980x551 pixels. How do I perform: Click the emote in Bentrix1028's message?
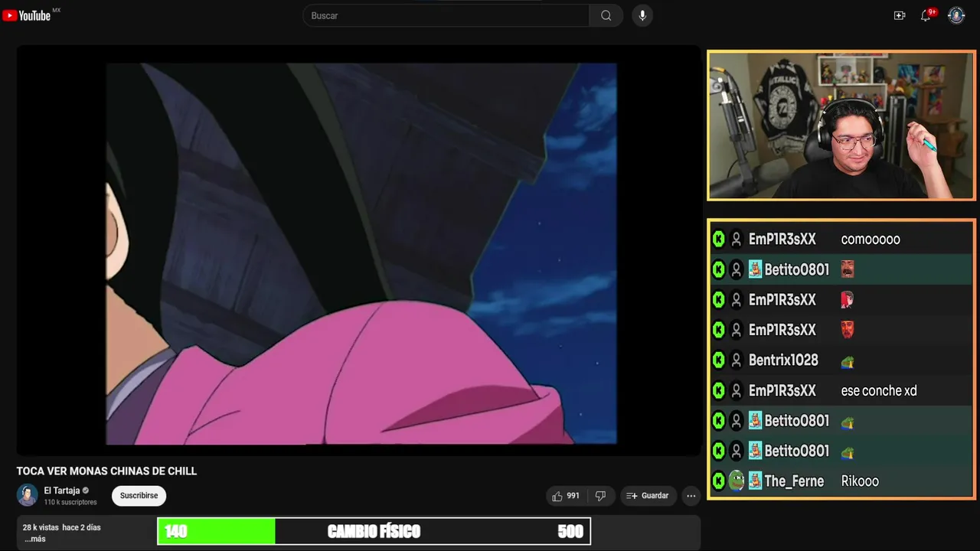point(848,360)
